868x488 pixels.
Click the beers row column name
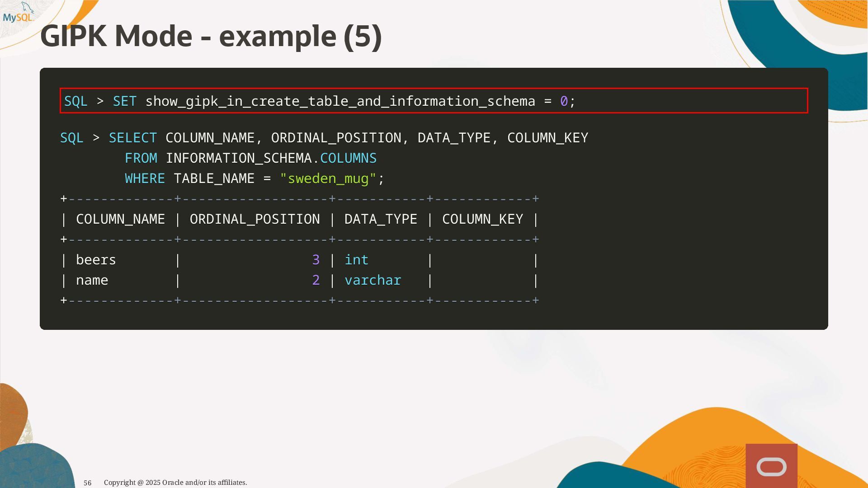pyautogui.click(x=96, y=260)
